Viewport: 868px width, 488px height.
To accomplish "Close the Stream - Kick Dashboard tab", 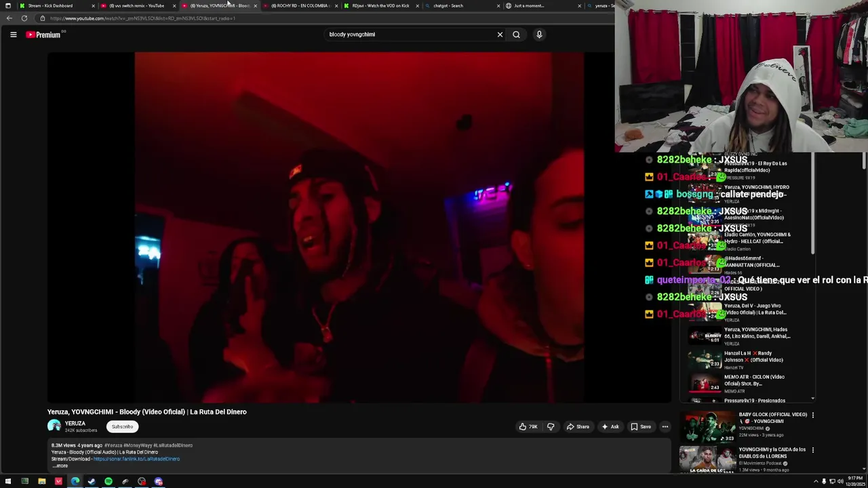I will tap(93, 5).
